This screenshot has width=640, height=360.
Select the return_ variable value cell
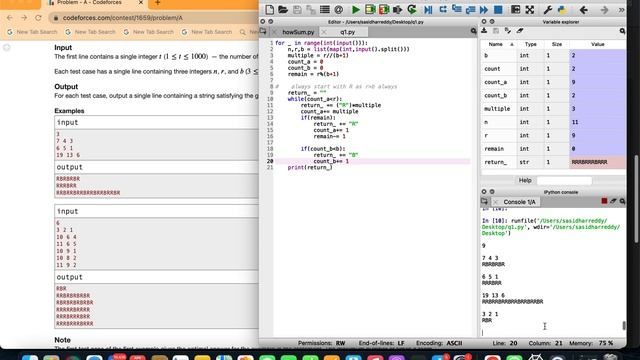pyautogui.click(x=598, y=162)
